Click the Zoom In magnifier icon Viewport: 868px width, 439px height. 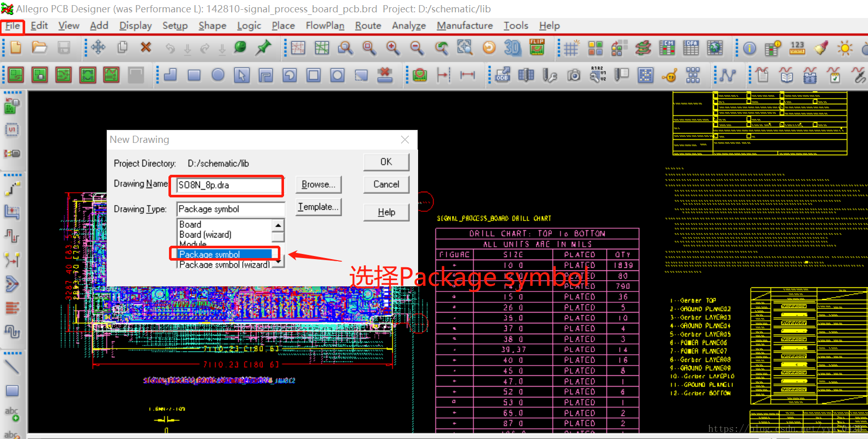393,48
